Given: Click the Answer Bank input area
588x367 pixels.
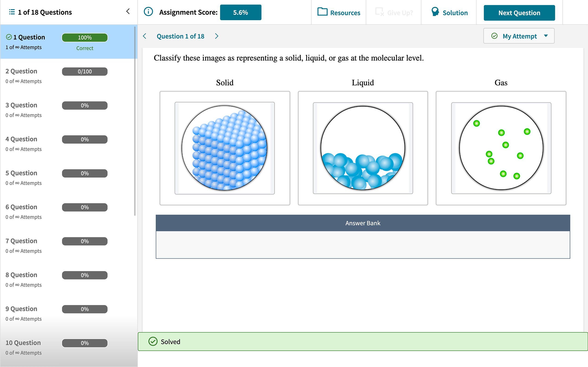Looking at the screenshot, I should [x=363, y=245].
